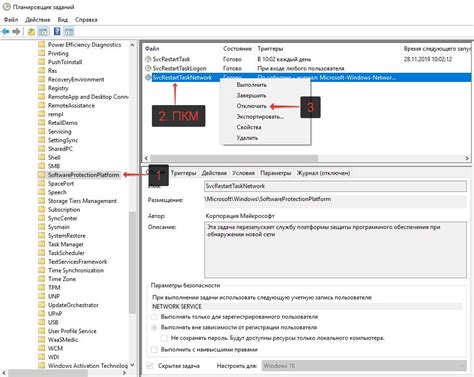
Task: Switch to the 'Триггеры' tab
Action: point(183,173)
